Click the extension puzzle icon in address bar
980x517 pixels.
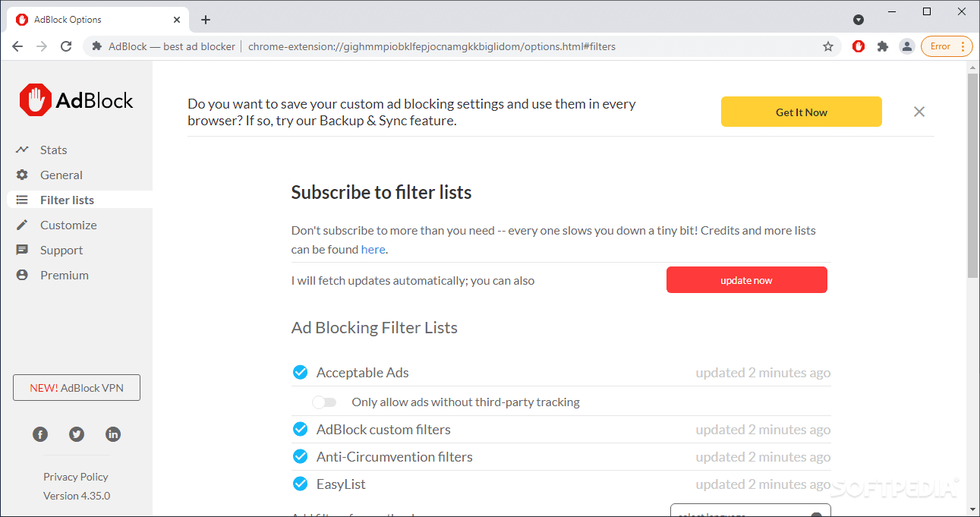tap(96, 46)
